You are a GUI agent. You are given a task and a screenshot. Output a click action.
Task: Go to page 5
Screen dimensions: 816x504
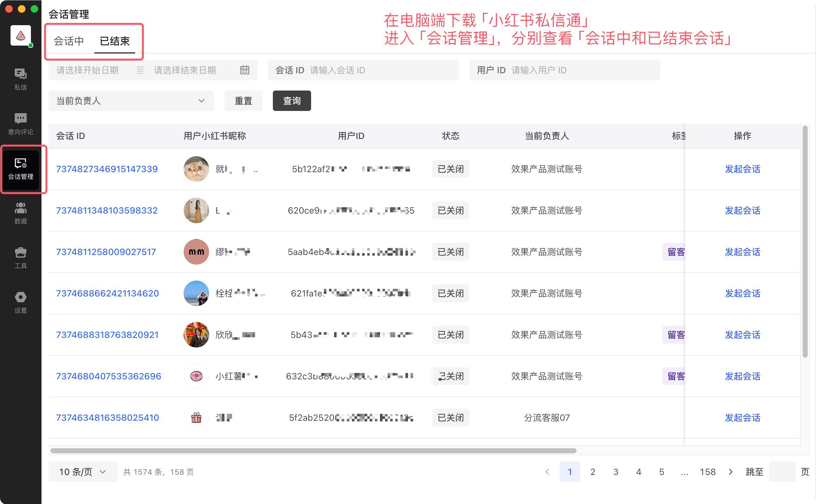[661, 472]
